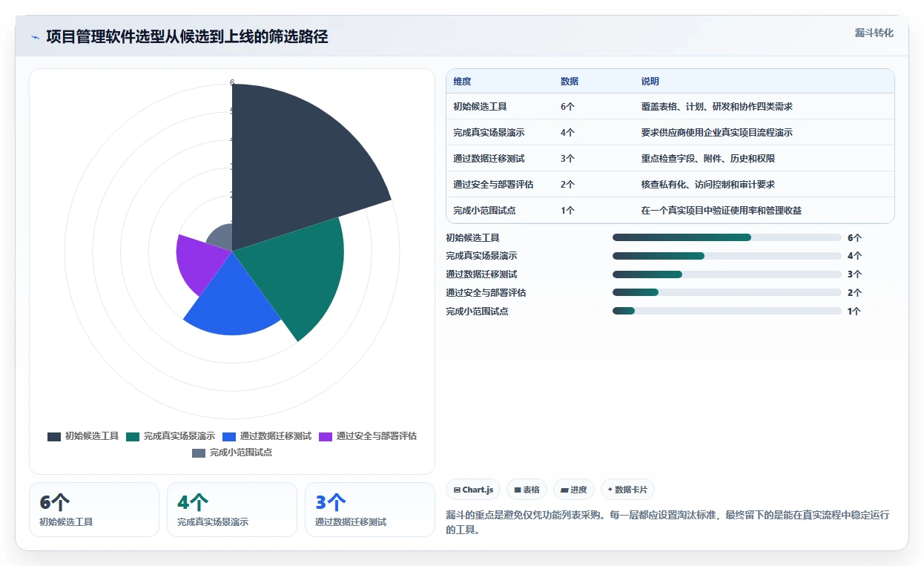Click the 完成小范围试点 progress bar
The image size is (924, 566).
coord(727,312)
